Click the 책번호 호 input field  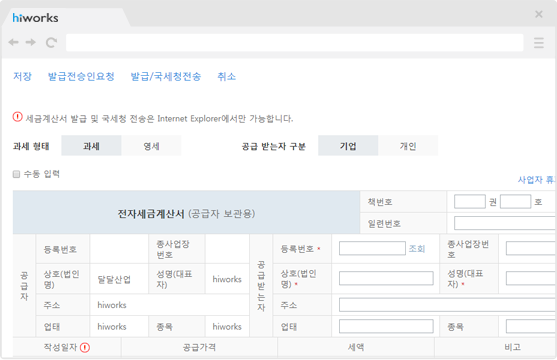(x=515, y=202)
